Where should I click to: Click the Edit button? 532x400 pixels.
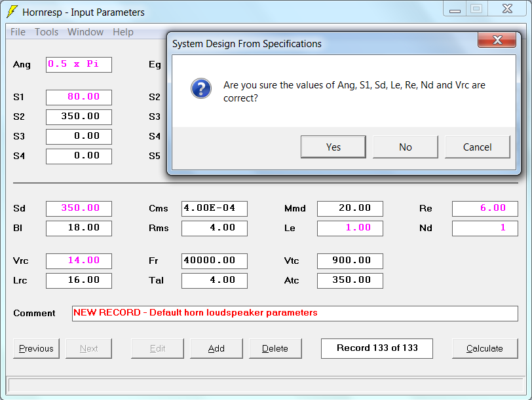pos(157,348)
